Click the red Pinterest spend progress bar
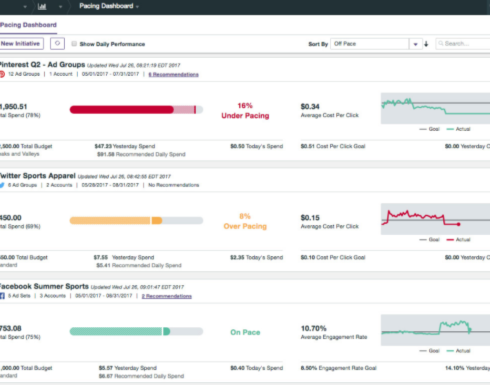Image resolution: width=490 pixels, height=385 pixels. (x=136, y=110)
